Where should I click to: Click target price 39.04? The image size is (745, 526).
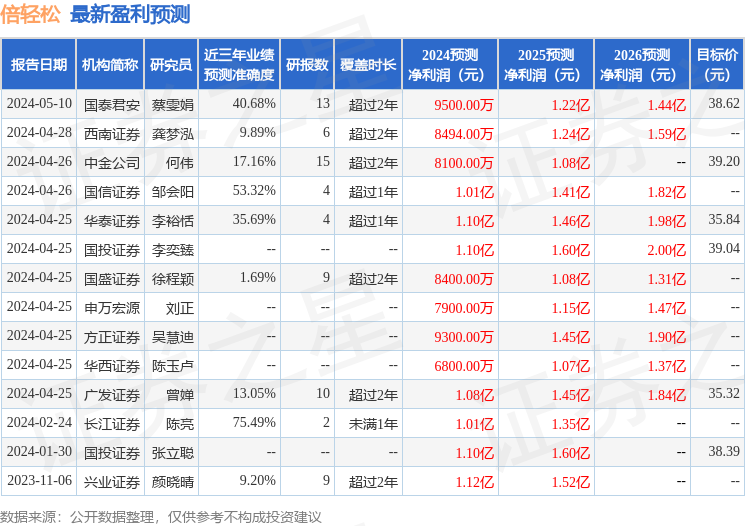coord(724,249)
